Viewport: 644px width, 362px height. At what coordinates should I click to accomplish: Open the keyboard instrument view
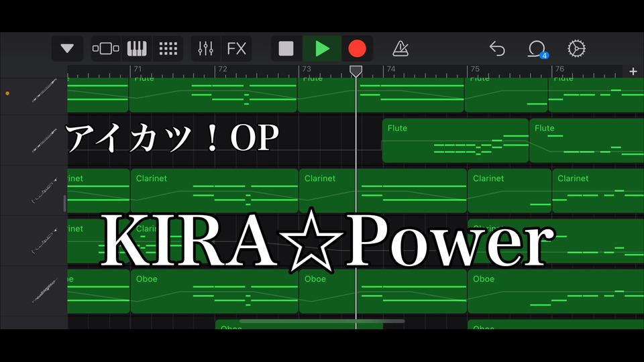click(x=137, y=48)
